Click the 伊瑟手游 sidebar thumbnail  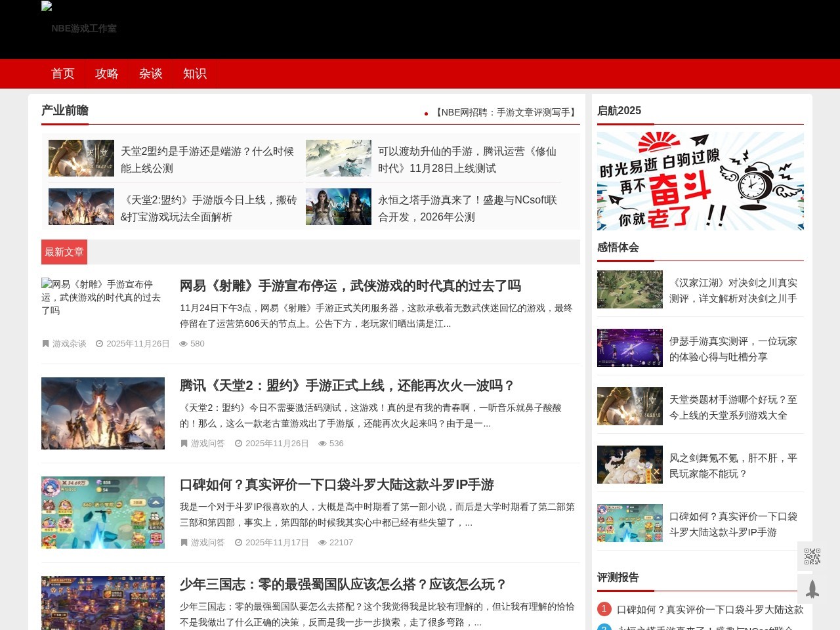coord(629,348)
